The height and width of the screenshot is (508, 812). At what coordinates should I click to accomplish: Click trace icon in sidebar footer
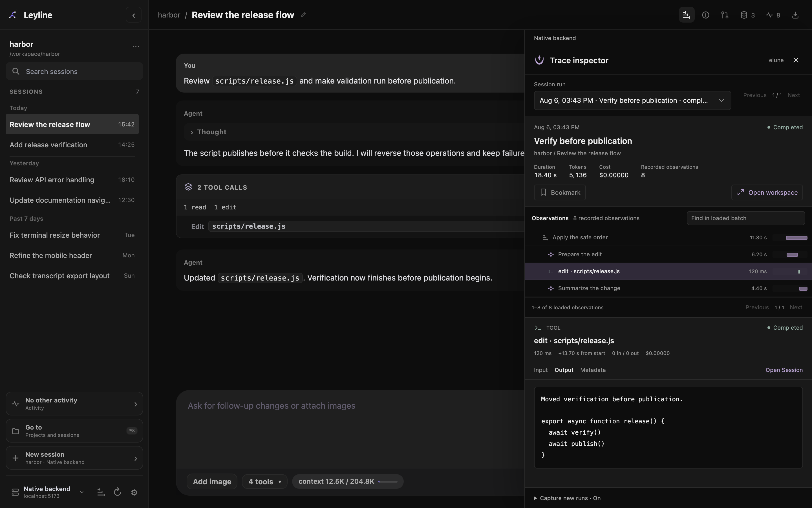(x=101, y=492)
